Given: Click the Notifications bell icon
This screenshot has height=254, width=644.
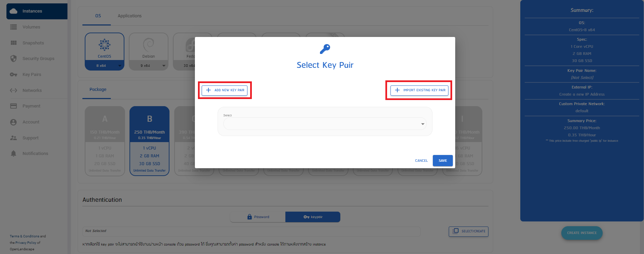Looking at the screenshot, I should point(14,154).
